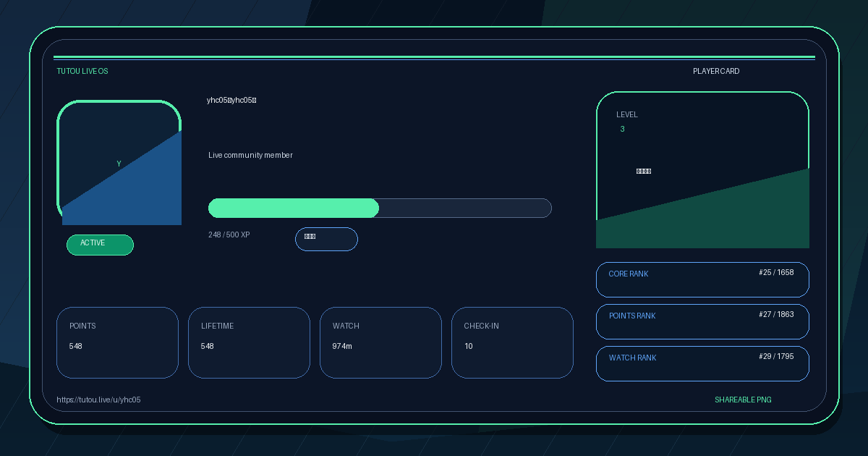
Task: Click the Live community member subtitle
Action: point(250,155)
